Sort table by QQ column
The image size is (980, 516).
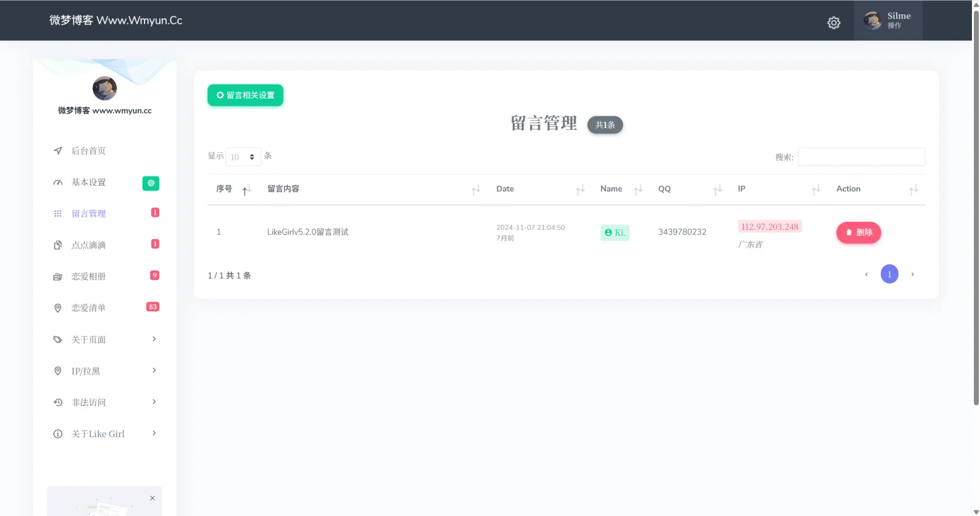[x=690, y=189]
